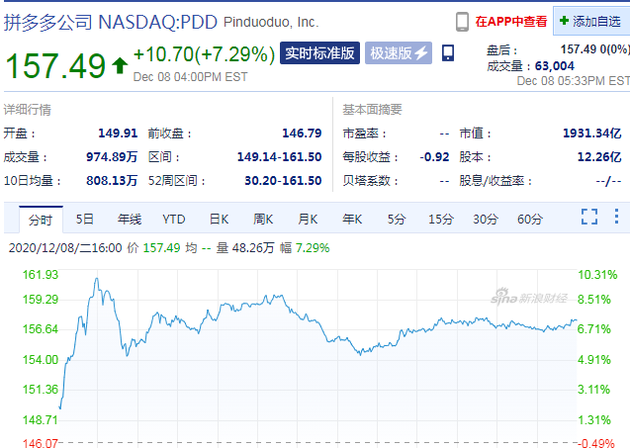
Task: Click the intraday price line chart
Action: (317, 358)
